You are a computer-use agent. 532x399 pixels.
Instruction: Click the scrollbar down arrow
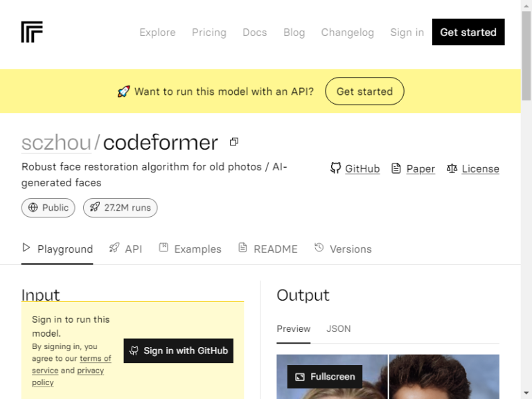point(526,393)
